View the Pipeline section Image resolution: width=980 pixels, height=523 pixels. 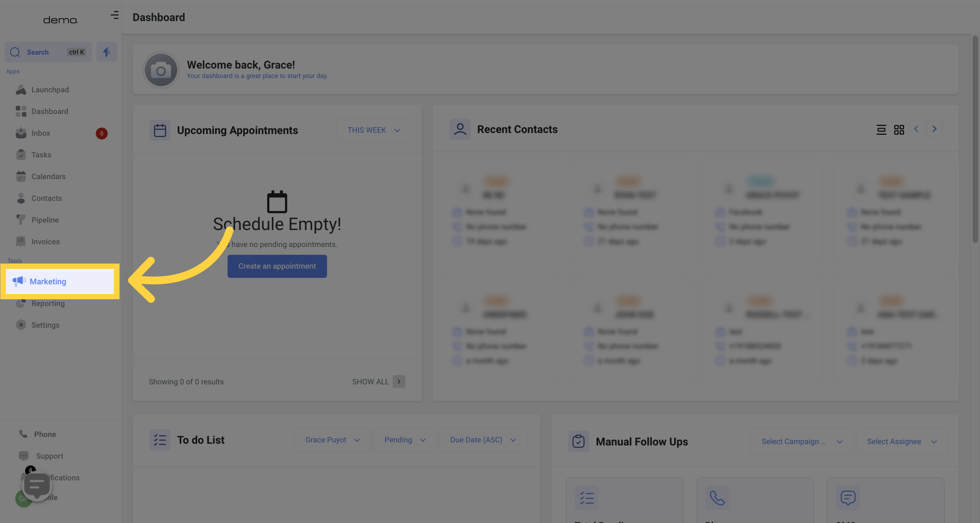(x=45, y=220)
